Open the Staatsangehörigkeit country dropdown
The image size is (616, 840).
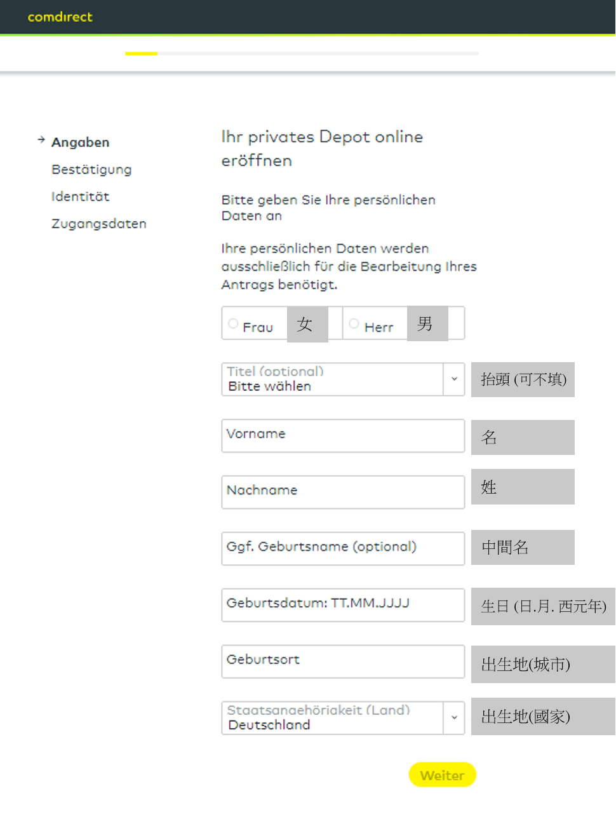[x=332, y=718]
